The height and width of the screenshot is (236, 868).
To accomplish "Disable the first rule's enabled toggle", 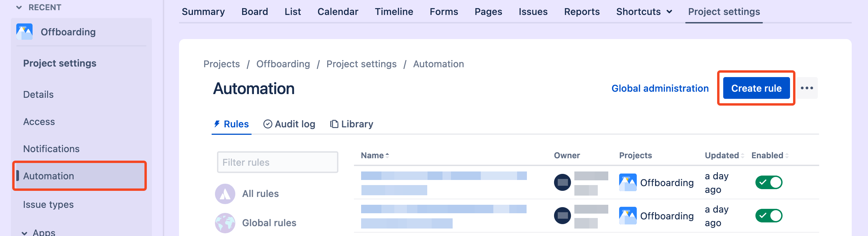I will [x=769, y=182].
